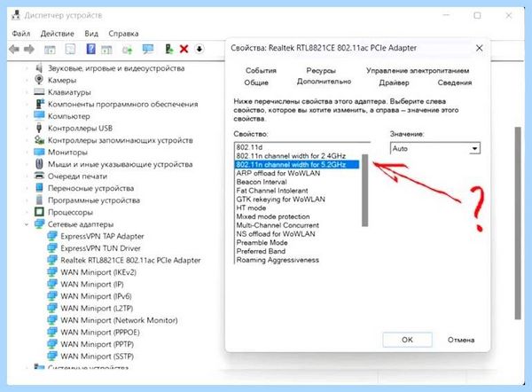Screen dimensions: 532x392
Task: Click the enable device green icon
Action: pos(169,49)
